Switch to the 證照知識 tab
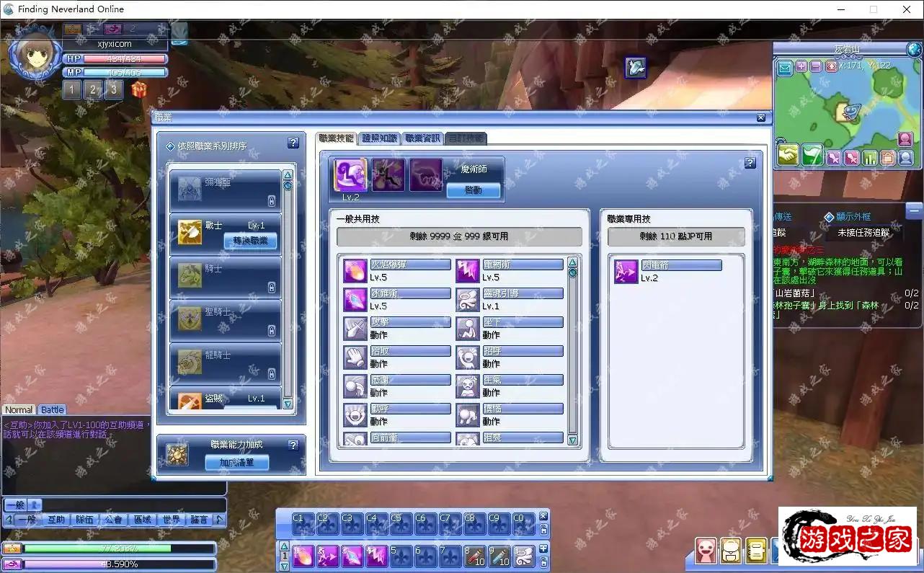 click(x=379, y=138)
